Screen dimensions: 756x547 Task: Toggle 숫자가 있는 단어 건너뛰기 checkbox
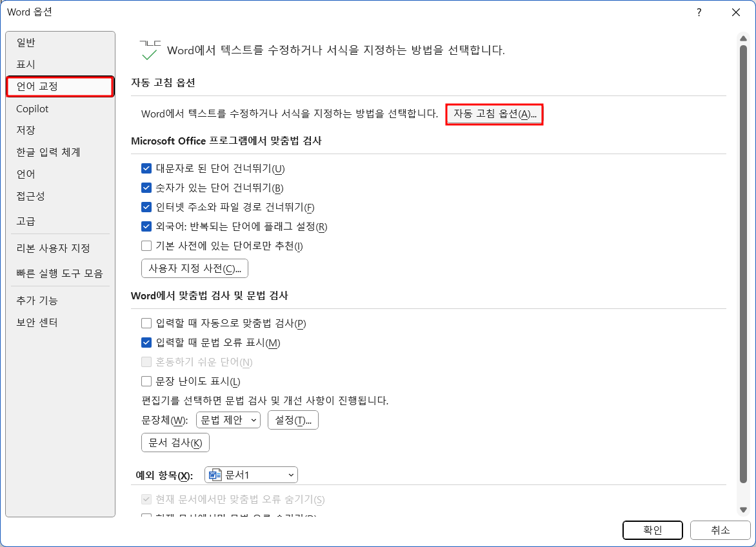click(x=146, y=188)
